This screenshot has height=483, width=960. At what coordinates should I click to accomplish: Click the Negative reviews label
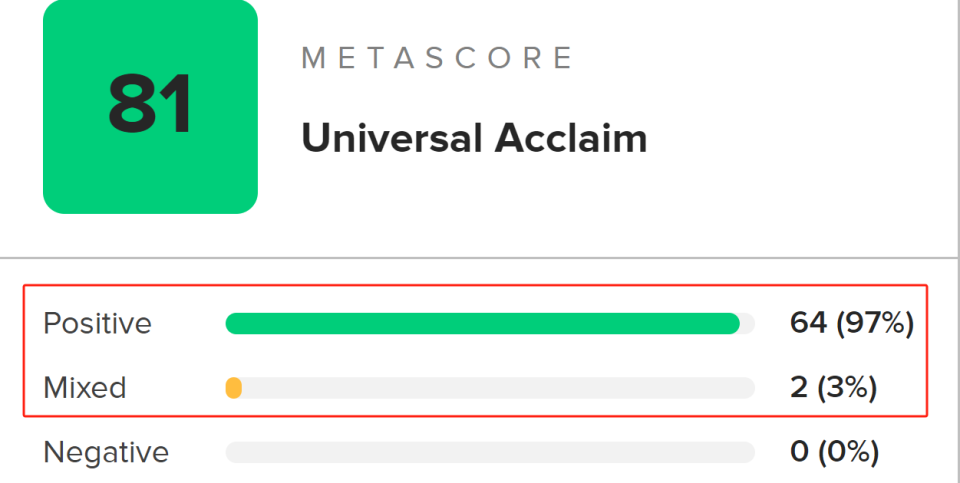point(106,452)
